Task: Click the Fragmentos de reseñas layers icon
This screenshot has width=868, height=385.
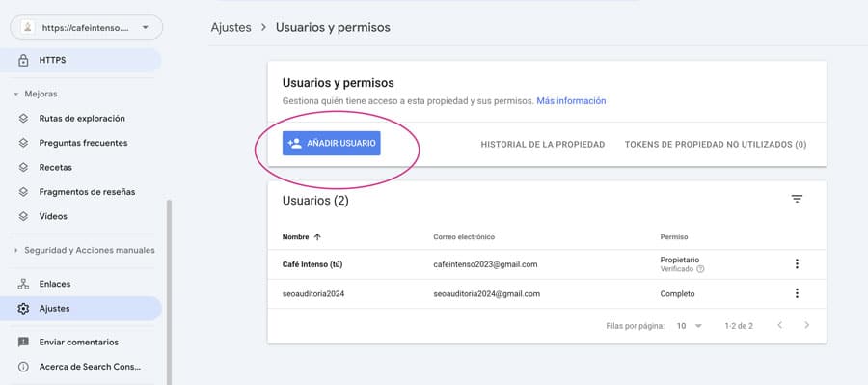Action: pyautogui.click(x=23, y=192)
